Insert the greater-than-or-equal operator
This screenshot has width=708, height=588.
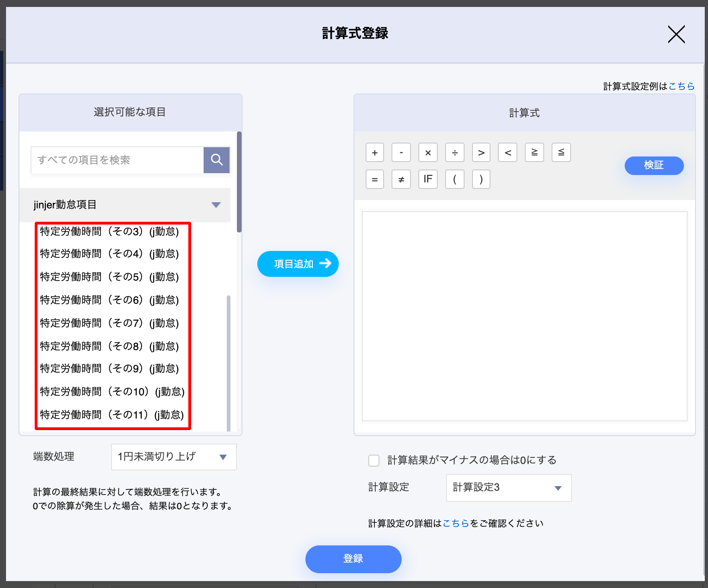coord(534,152)
